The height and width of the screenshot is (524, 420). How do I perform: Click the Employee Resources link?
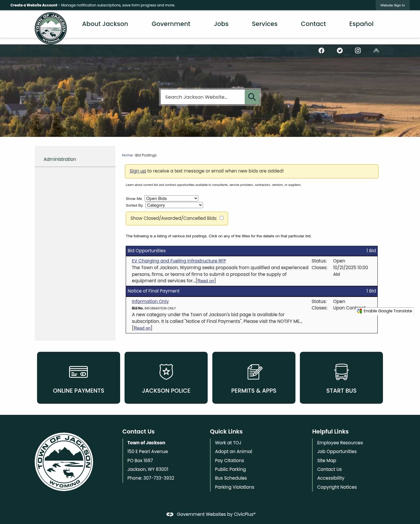tap(340, 443)
